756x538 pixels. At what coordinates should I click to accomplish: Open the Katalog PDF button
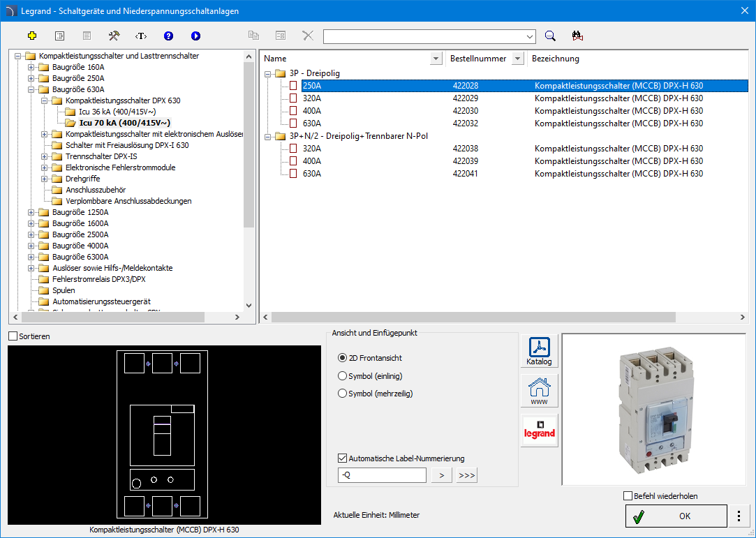pos(539,351)
